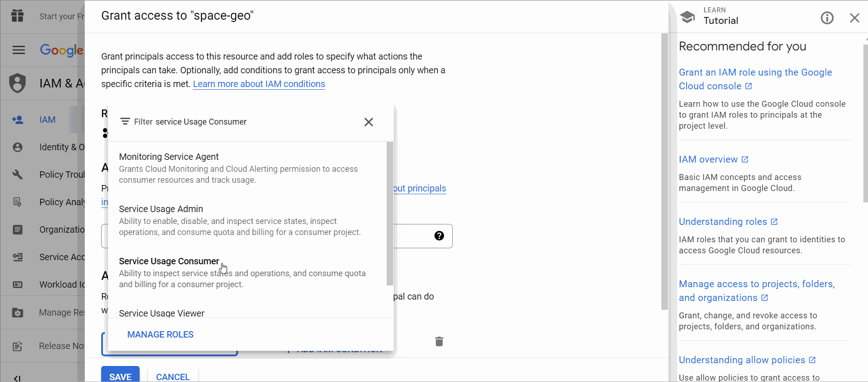Open the gift free trial icon

point(17,16)
